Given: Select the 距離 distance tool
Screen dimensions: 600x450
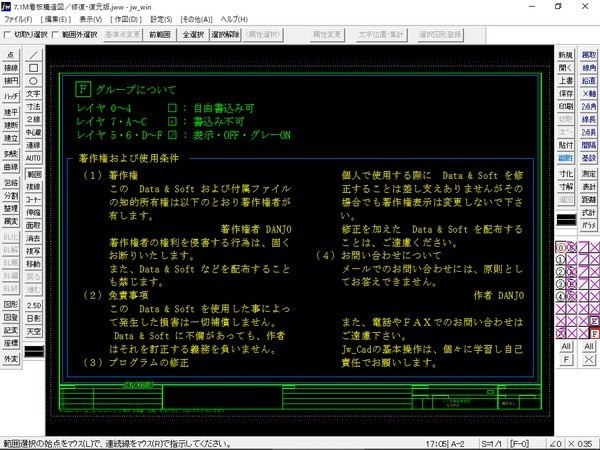Looking at the screenshot, I should pos(589,200).
